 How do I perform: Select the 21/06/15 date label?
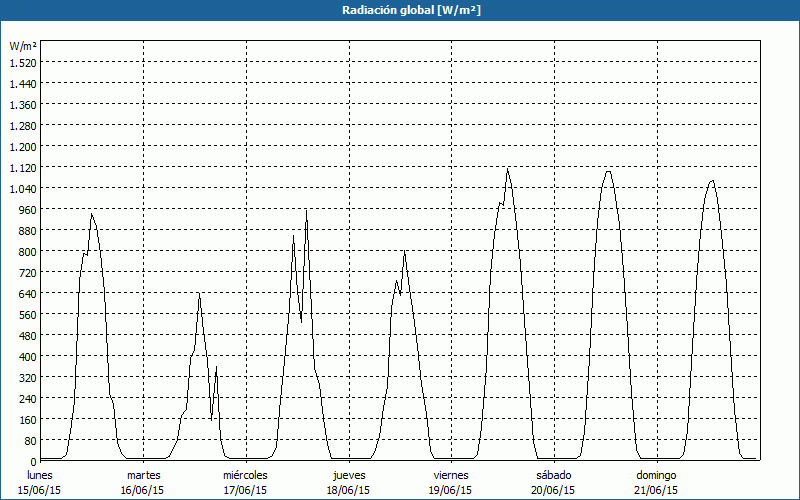point(656,490)
